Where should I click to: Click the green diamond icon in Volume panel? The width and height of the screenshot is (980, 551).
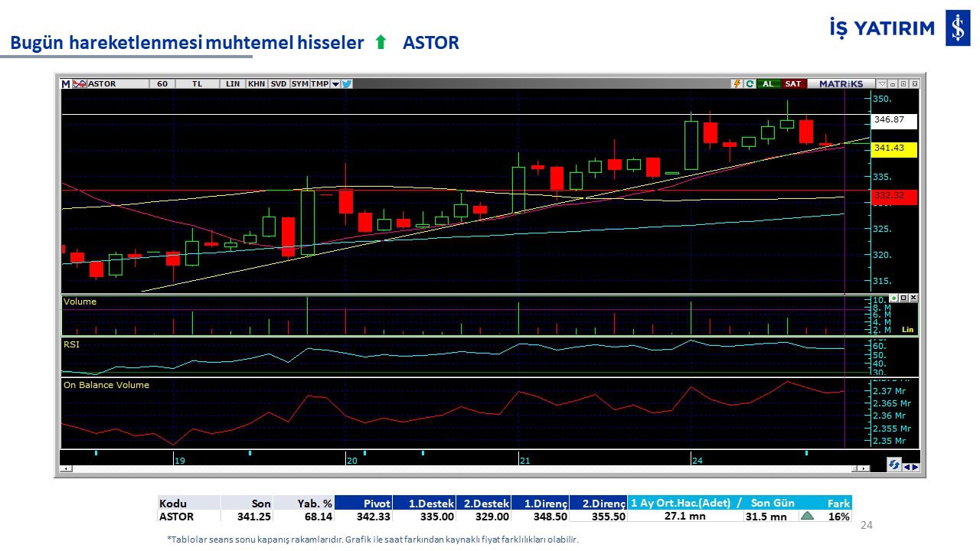(x=893, y=298)
